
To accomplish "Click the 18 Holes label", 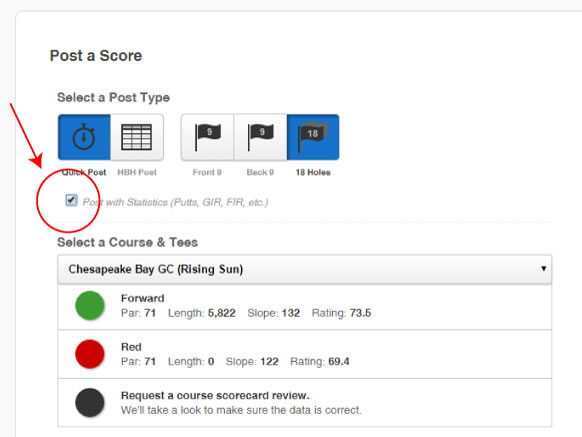I will tap(313, 172).
